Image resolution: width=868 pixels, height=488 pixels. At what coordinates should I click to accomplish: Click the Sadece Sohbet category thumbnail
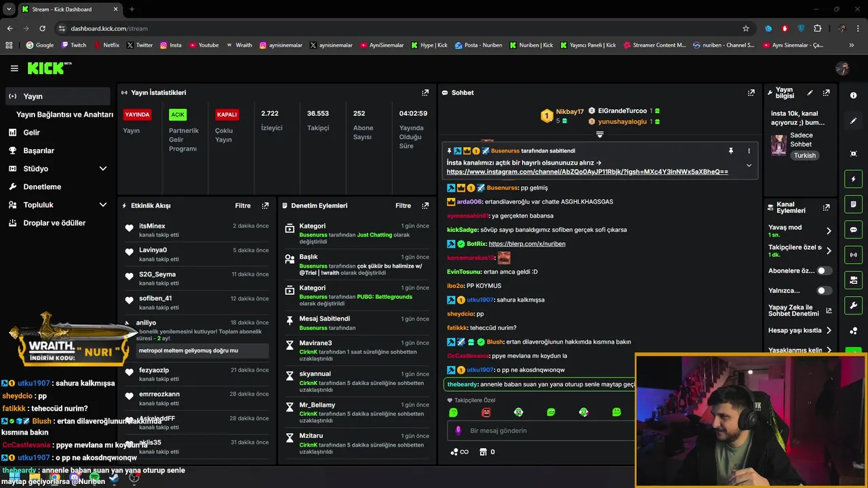[x=778, y=144]
